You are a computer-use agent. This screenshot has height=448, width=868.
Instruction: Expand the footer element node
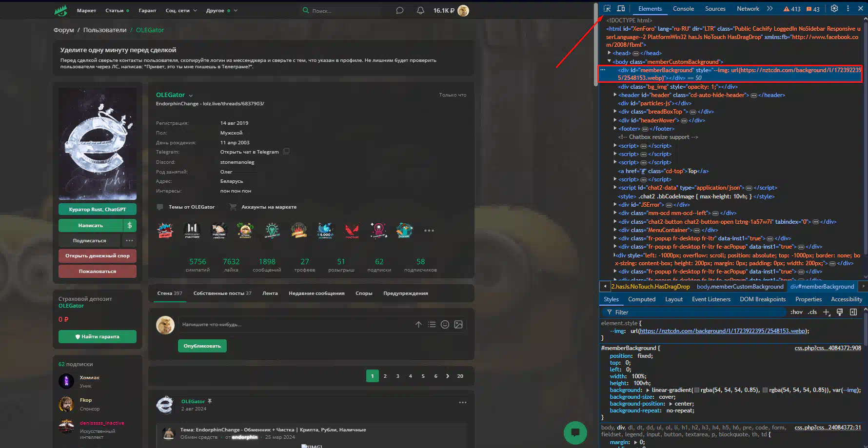tap(615, 129)
